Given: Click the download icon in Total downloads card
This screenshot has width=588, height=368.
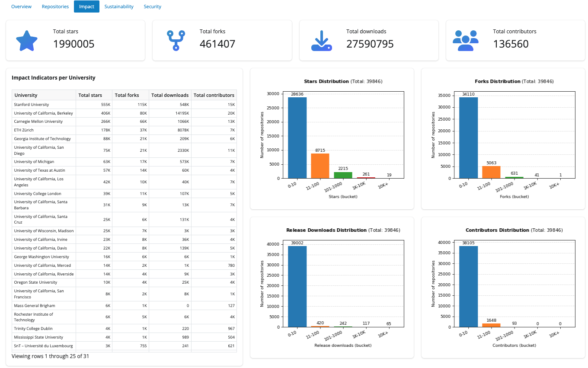Looking at the screenshot, I should coord(321,41).
